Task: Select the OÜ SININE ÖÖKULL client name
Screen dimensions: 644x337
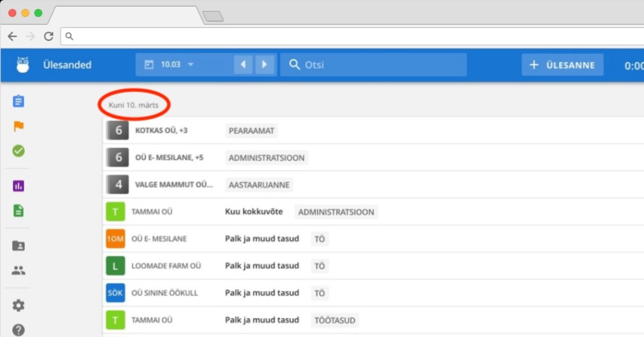Action: tap(165, 293)
